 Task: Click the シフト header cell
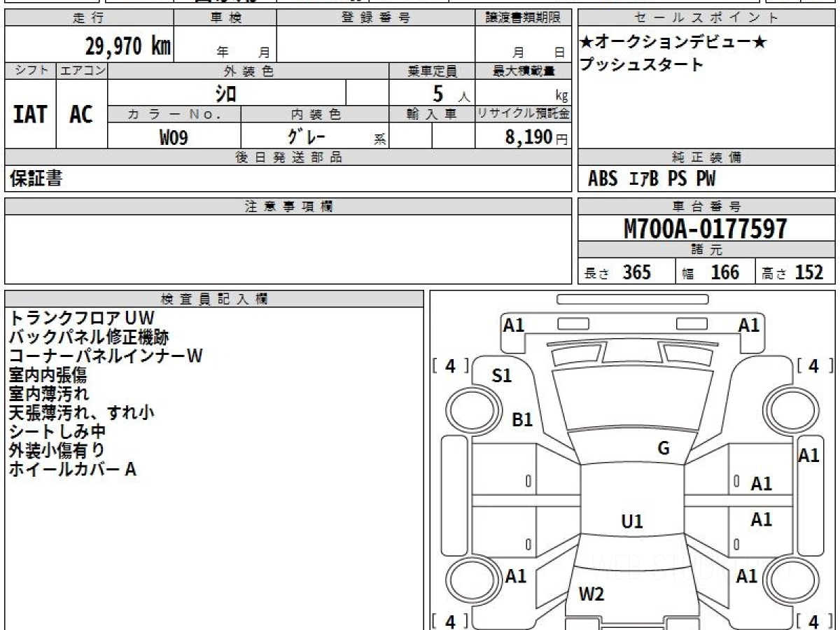[31, 71]
